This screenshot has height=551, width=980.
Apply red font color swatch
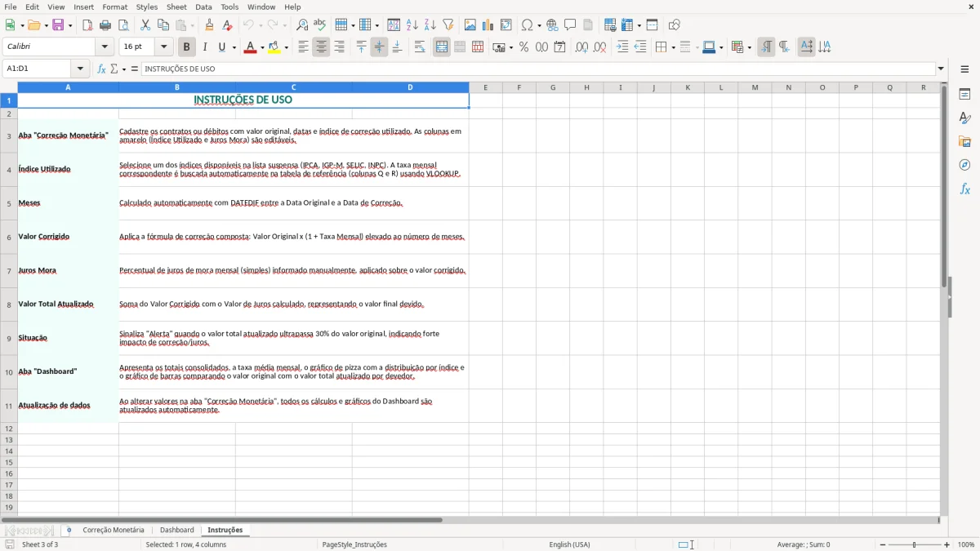tap(250, 47)
